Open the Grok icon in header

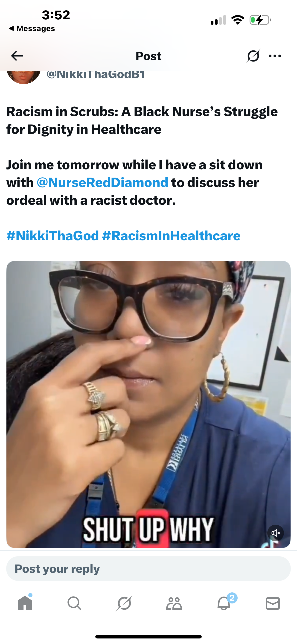(253, 56)
